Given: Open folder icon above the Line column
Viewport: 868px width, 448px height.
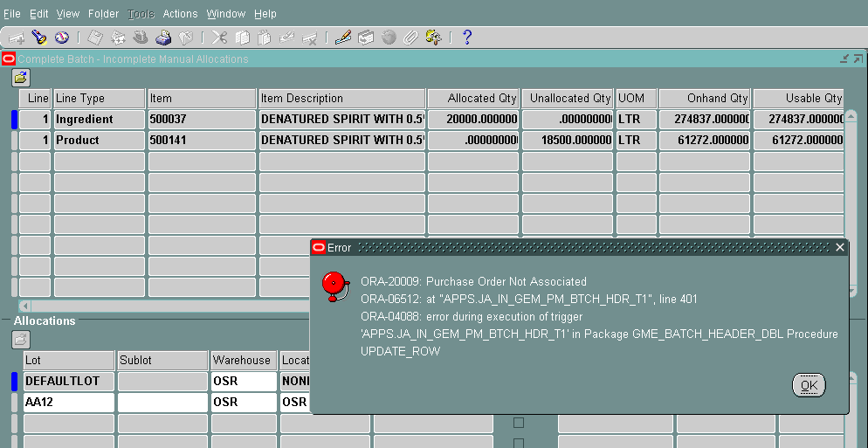Looking at the screenshot, I should tap(21, 78).
